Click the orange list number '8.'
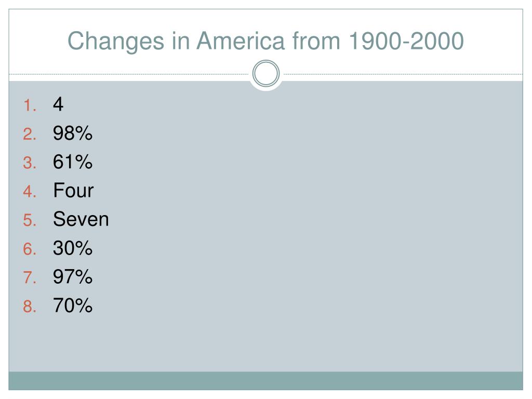Viewport: 532px width, 399px height. click(x=30, y=307)
